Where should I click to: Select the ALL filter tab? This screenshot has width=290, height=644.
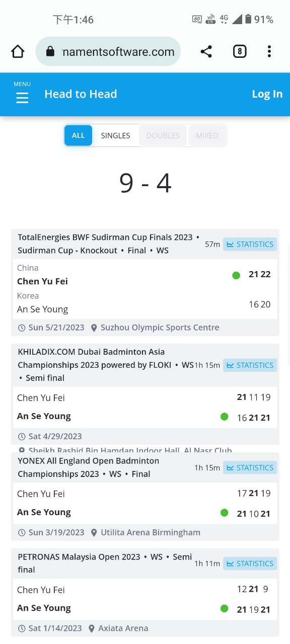78,135
